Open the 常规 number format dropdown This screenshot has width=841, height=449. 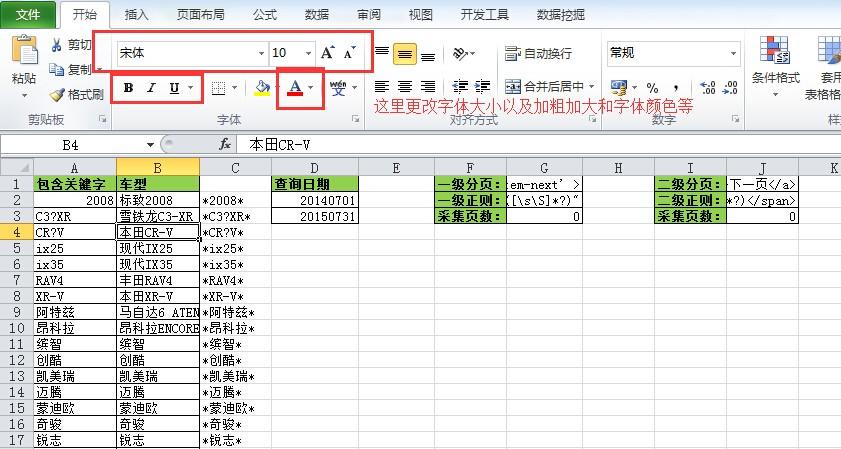[x=733, y=53]
